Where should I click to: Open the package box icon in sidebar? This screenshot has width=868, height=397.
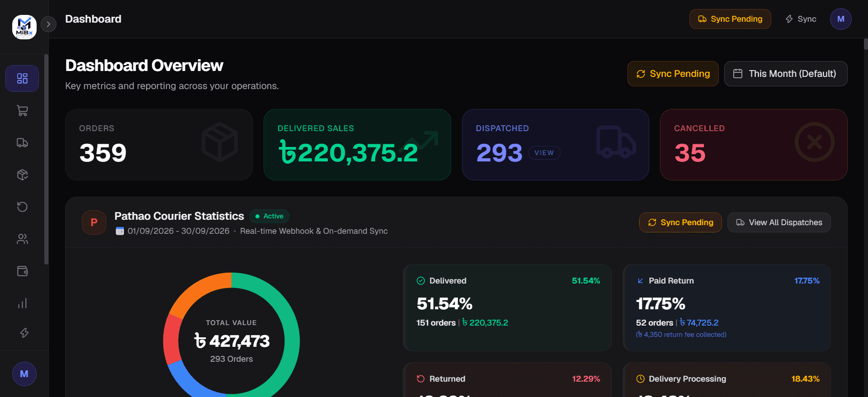point(22,175)
